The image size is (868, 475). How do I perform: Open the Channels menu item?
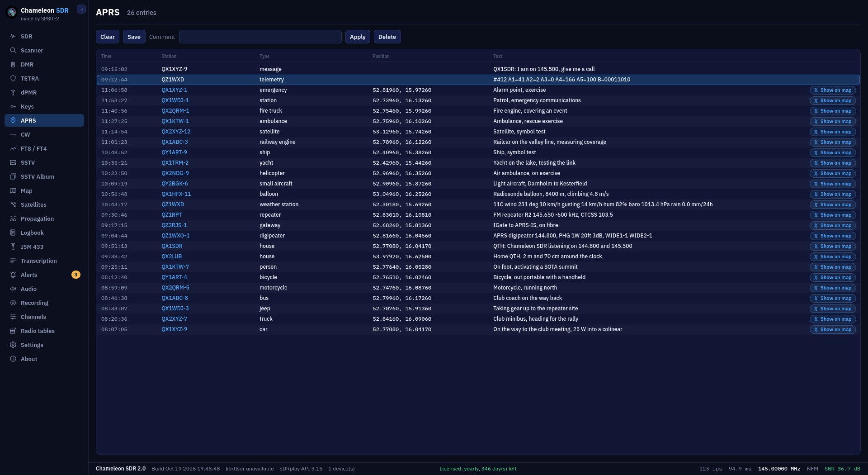pyautogui.click(x=44, y=317)
